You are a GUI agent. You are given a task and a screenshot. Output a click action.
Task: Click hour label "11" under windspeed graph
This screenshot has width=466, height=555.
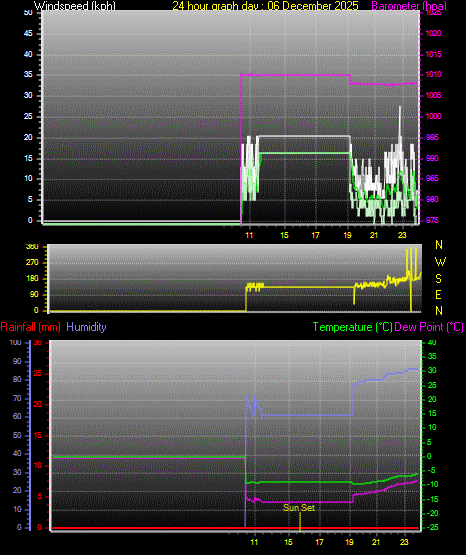[249, 235]
